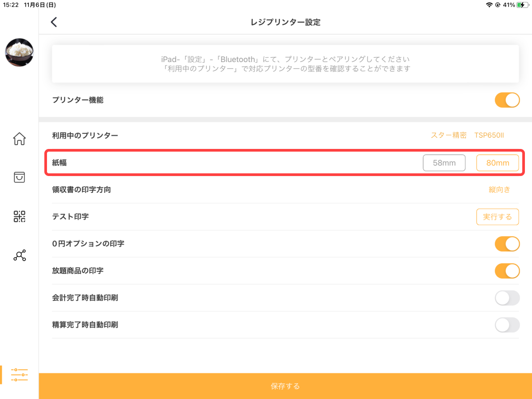The width and height of the screenshot is (532, 399).
Task: Select the Home icon in the sidebar
Action: [20, 139]
